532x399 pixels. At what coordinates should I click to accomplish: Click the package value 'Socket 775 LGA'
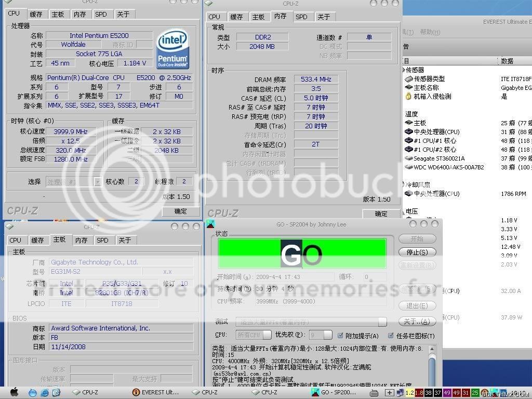[x=99, y=54]
